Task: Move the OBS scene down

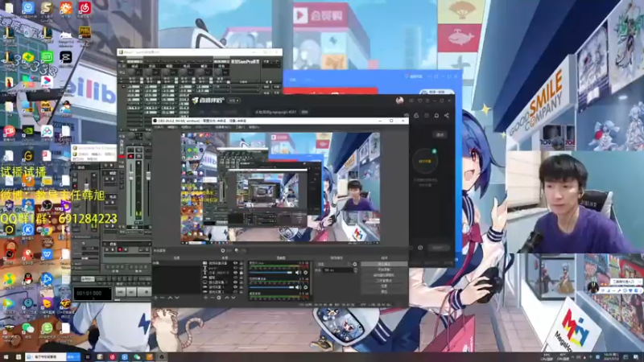Action: click(176, 298)
